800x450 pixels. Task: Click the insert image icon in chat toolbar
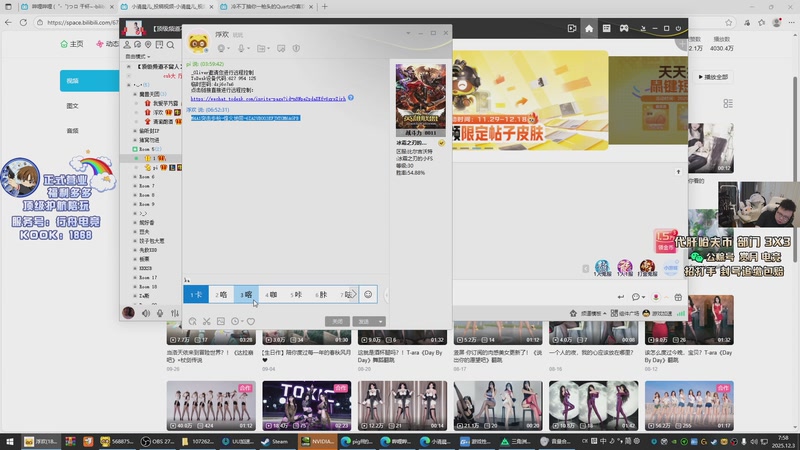point(221,321)
